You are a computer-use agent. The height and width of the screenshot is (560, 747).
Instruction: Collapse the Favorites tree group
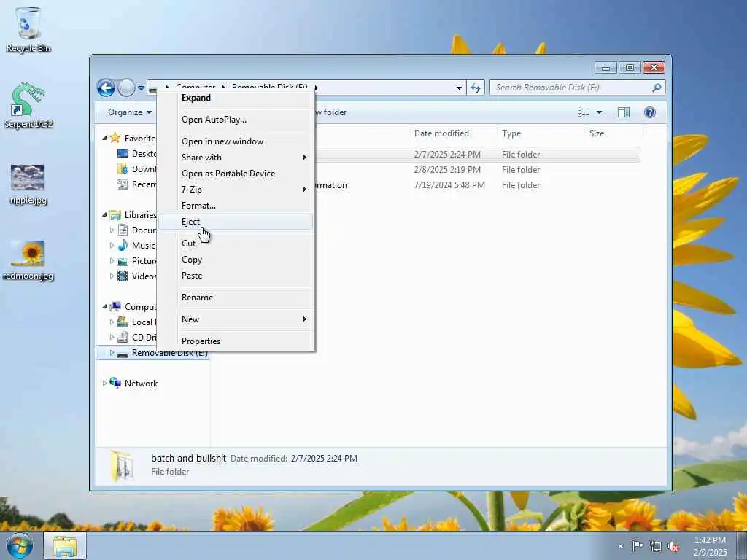pyautogui.click(x=104, y=138)
